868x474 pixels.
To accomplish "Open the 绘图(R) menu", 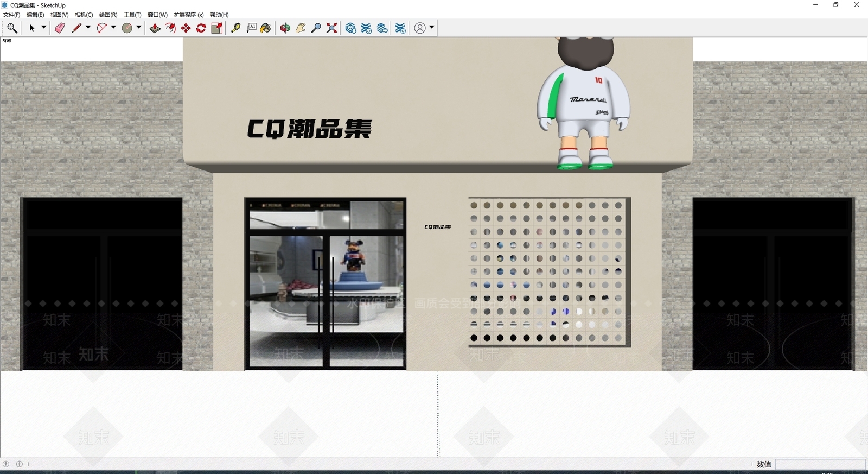I will pyautogui.click(x=108, y=15).
